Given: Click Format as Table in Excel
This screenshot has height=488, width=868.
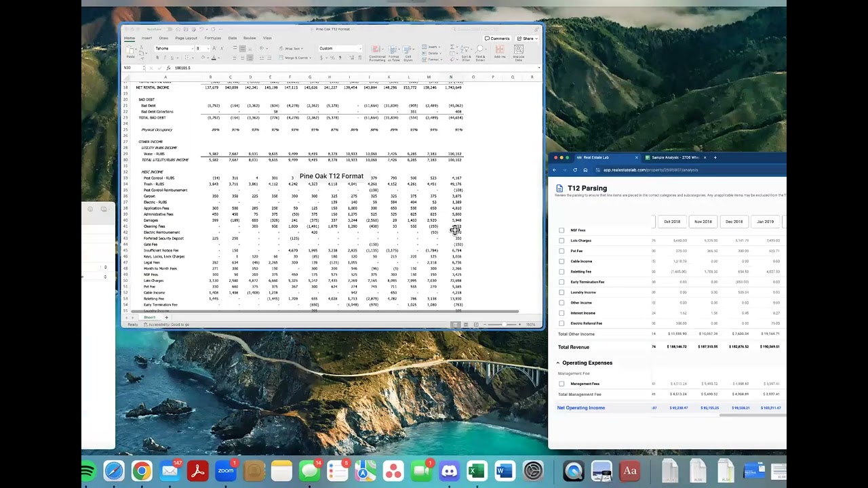Looking at the screenshot, I should tap(393, 54).
